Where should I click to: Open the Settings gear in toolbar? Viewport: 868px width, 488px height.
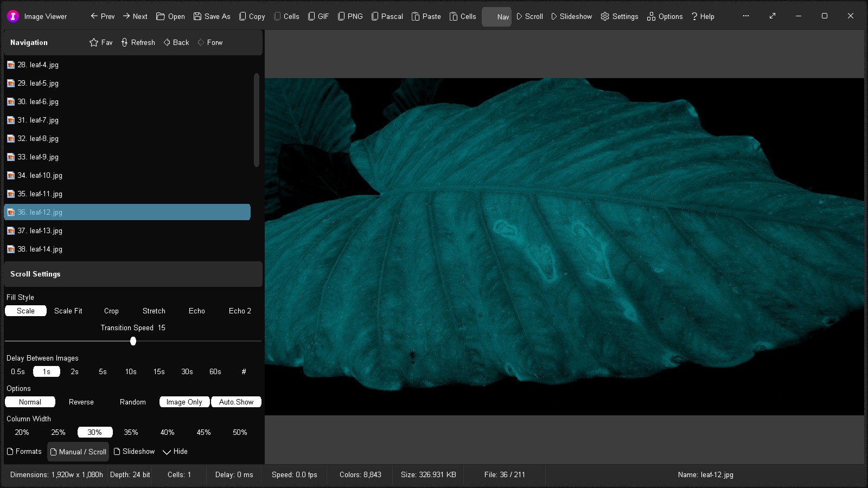point(605,16)
